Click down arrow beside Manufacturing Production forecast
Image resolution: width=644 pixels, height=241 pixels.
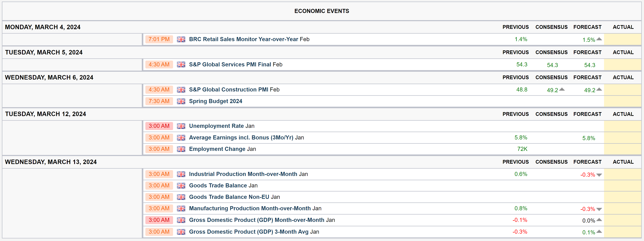[x=599, y=209]
